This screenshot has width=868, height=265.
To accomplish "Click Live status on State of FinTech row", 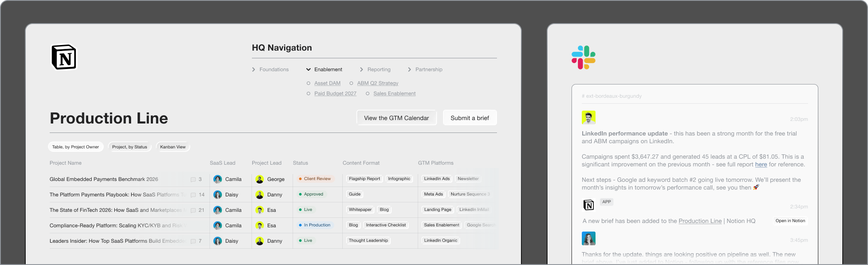I will point(305,210).
